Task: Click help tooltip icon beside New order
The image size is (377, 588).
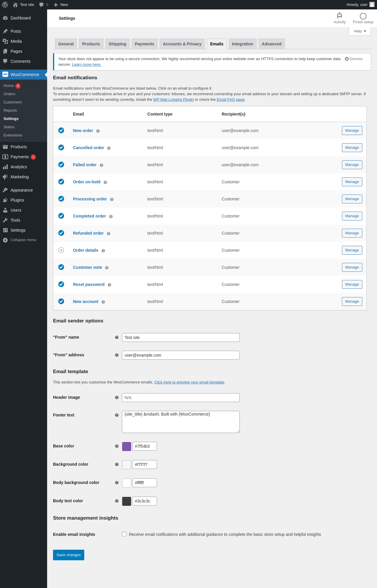Action: [x=98, y=131]
